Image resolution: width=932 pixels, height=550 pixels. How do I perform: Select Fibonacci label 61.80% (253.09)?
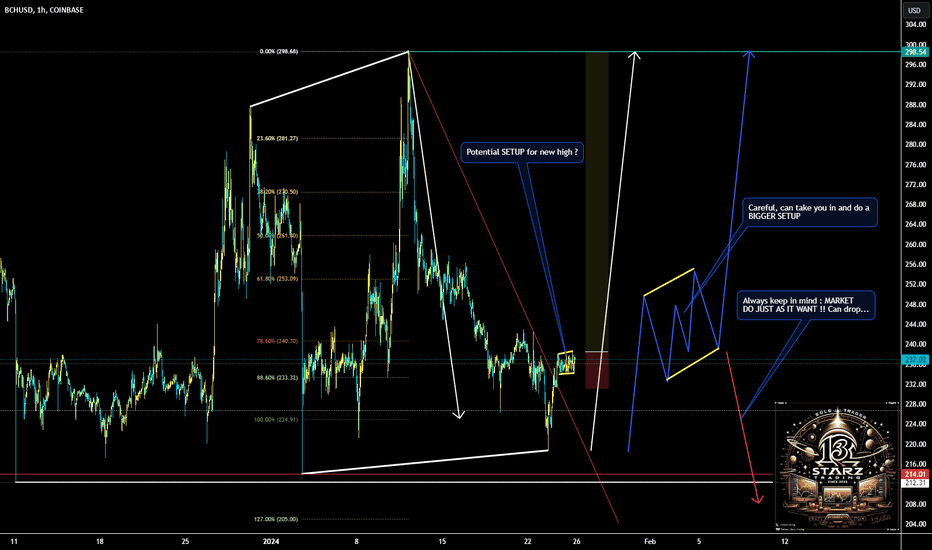coord(277,279)
